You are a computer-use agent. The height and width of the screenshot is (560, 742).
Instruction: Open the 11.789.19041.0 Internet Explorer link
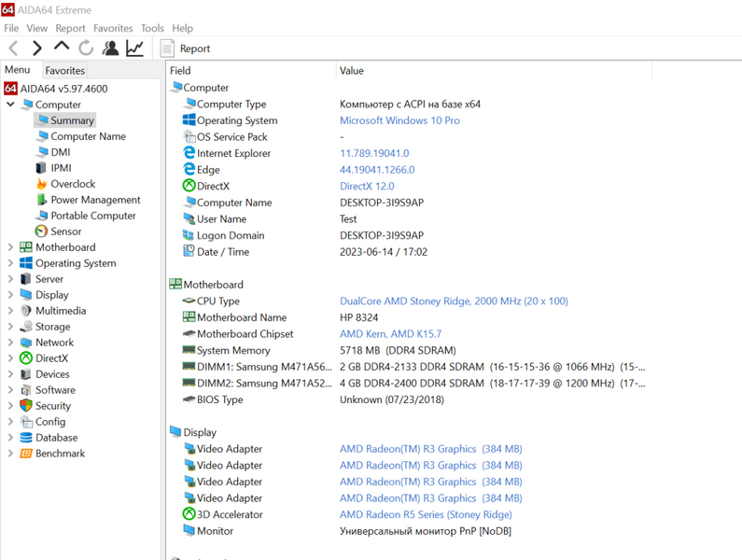click(374, 153)
